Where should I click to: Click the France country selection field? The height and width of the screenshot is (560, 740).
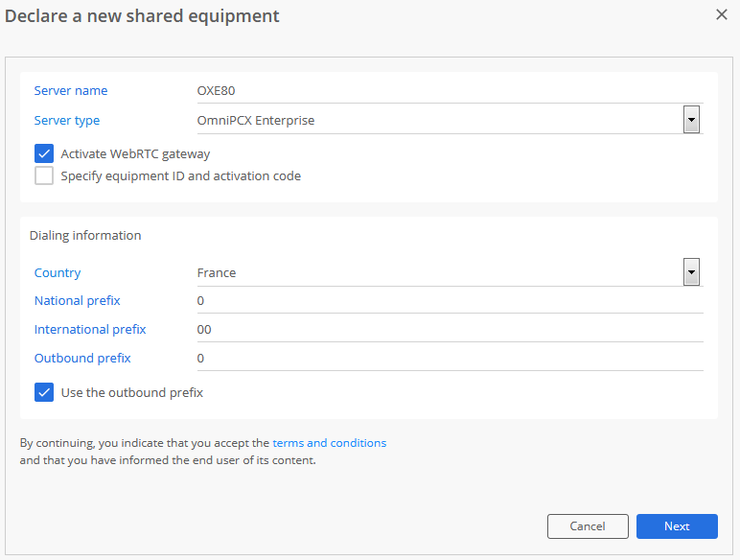450,272
